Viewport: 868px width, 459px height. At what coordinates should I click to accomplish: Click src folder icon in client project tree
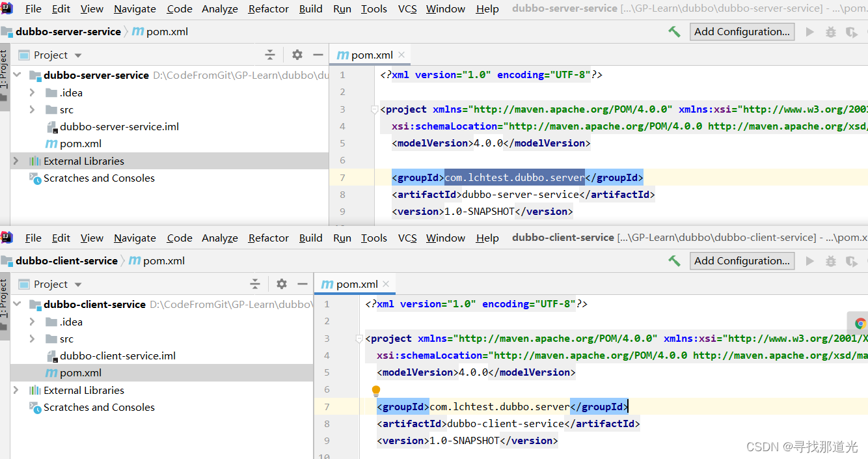tap(51, 339)
